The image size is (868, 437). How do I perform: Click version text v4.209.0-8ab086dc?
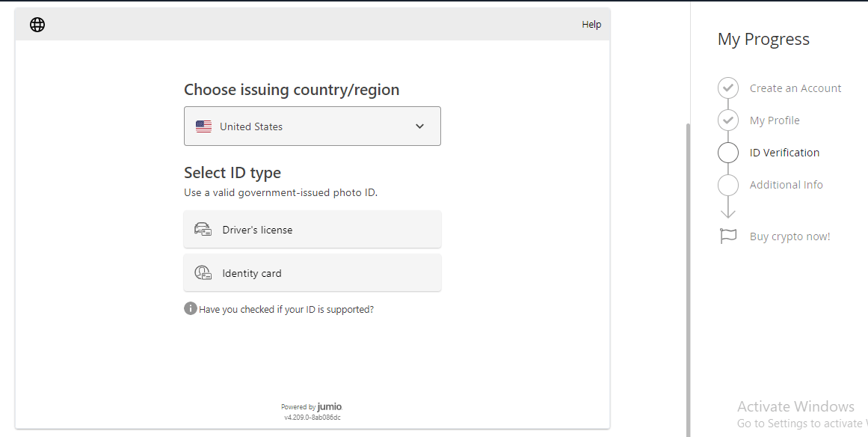[x=313, y=418]
